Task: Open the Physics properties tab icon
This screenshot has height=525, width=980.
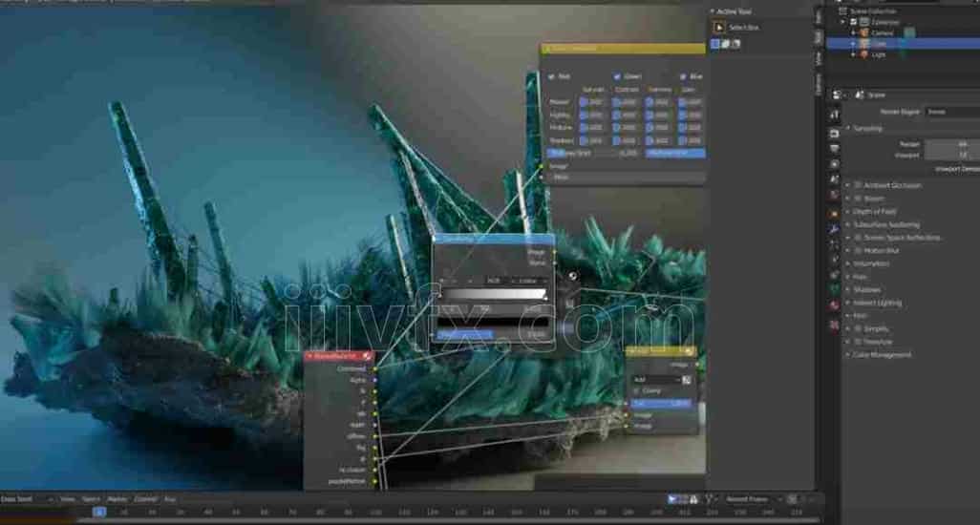Action: click(835, 259)
